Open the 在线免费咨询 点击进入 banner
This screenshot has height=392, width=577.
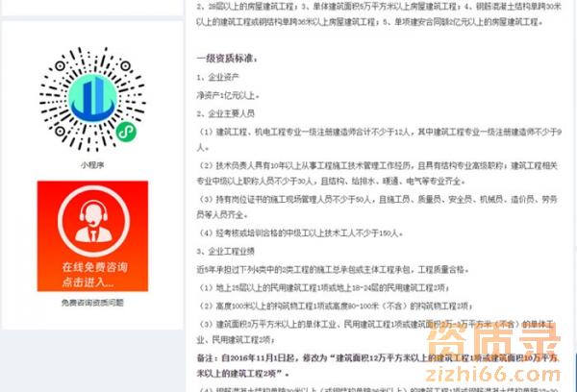tap(92, 236)
